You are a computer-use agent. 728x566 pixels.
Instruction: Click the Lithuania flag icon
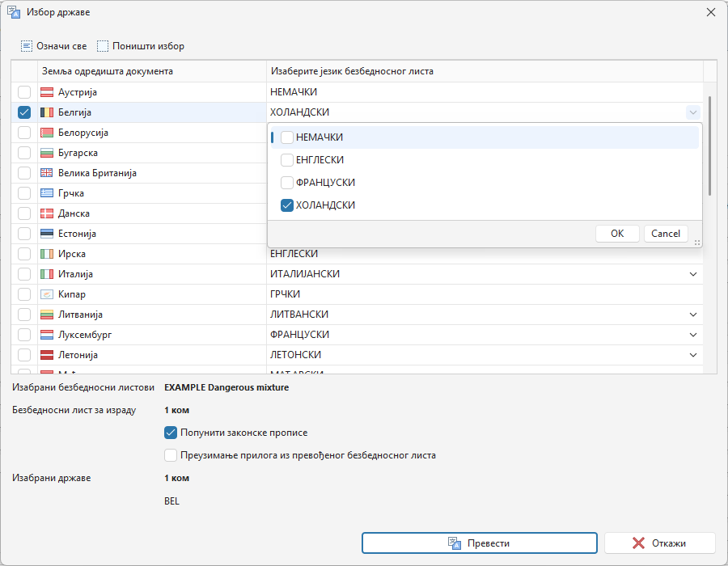tap(47, 315)
